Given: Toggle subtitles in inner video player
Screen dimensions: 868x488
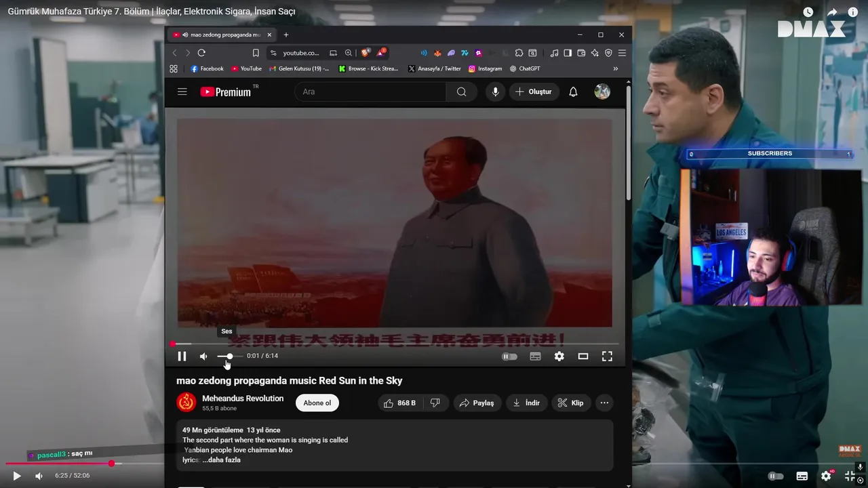Looking at the screenshot, I should tap(535, 357).
